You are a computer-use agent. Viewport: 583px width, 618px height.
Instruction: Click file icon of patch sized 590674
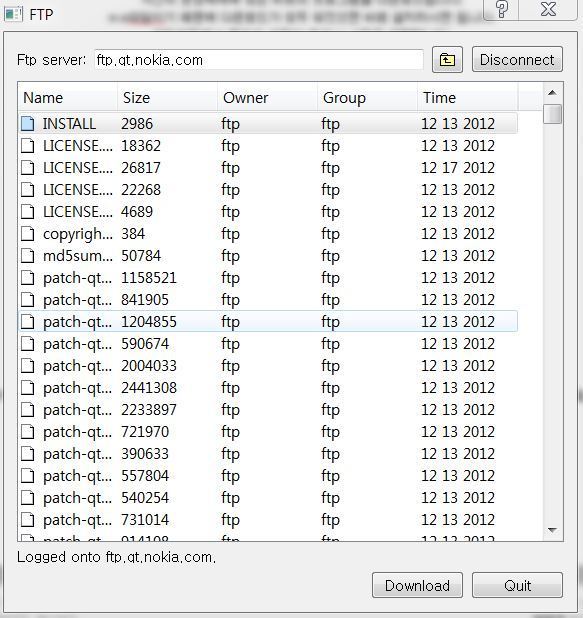(x=28, y=344)
